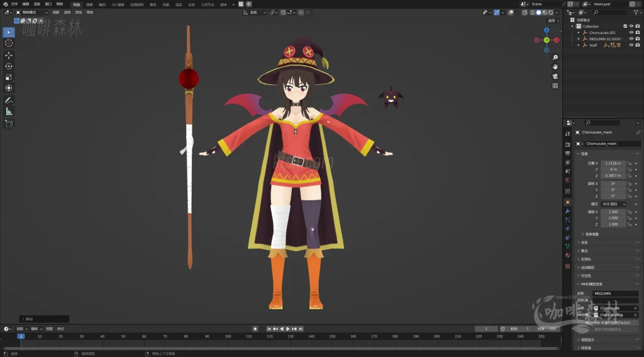The height and width of the screenshot is (357, 644).
Task: Hide Staff object in viewport
Action: [631, 45]
